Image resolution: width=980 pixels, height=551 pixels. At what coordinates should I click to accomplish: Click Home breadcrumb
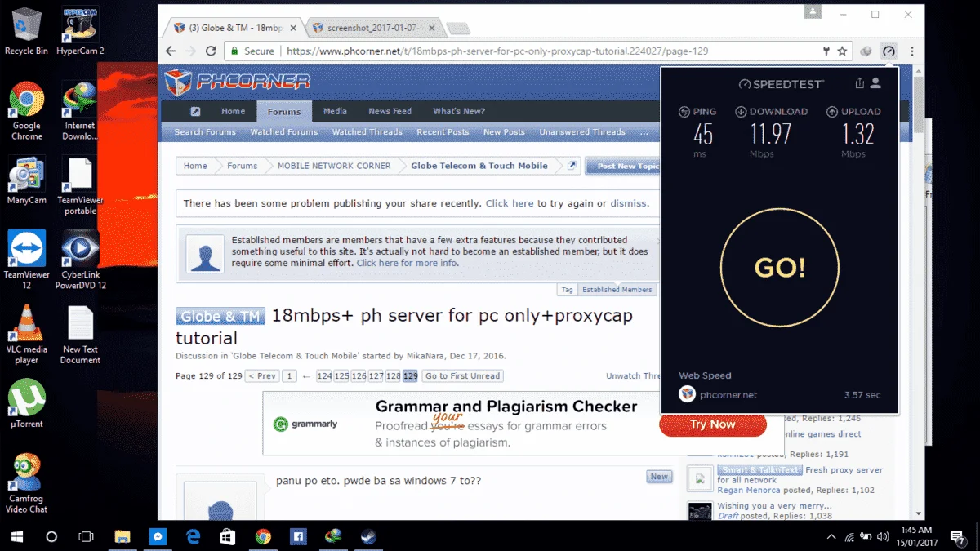(195, 166)
